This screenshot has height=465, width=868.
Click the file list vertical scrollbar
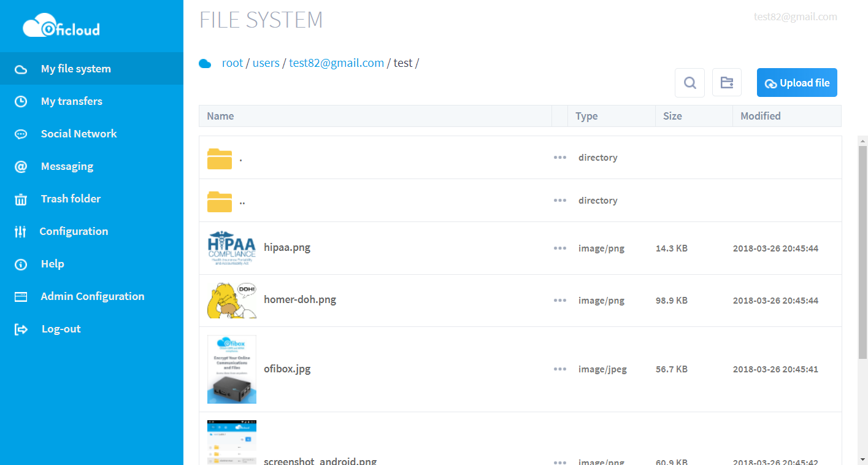[x=862, y=252]
